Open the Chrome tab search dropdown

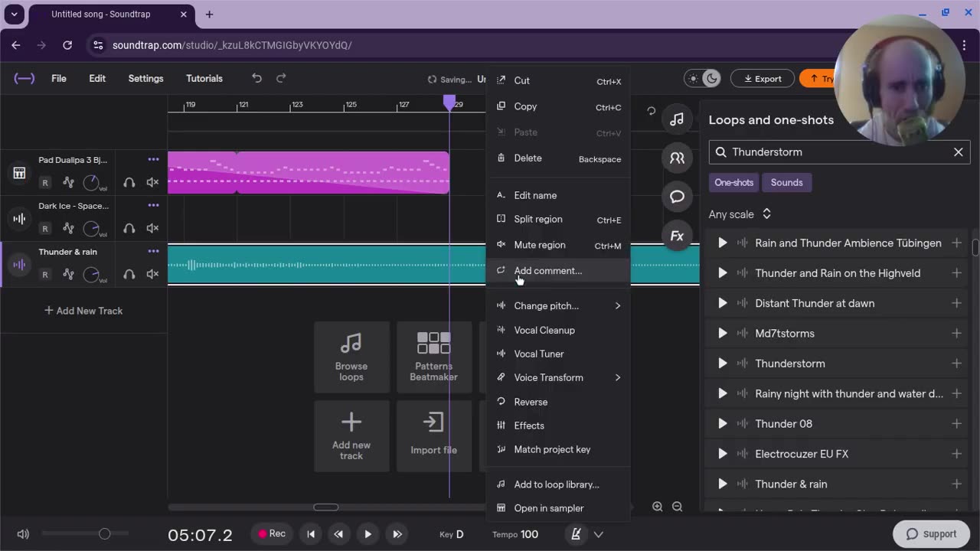click(x=14, y=14)
